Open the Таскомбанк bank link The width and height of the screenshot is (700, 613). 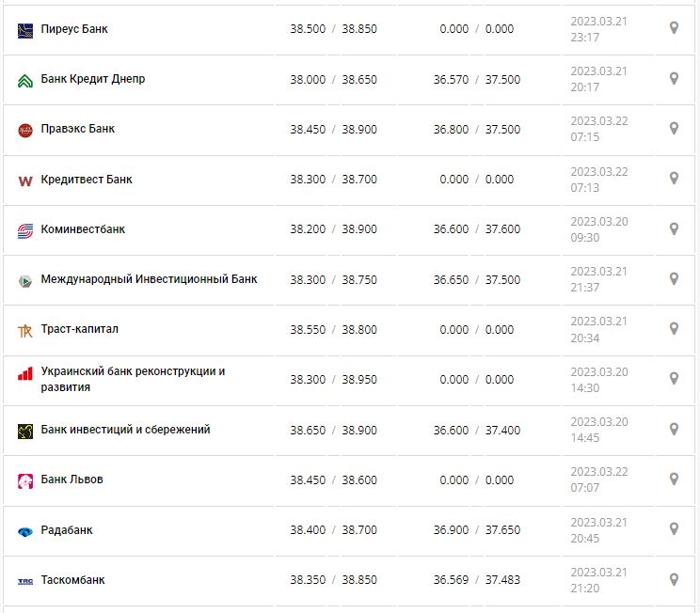click(x=72, y=580)
